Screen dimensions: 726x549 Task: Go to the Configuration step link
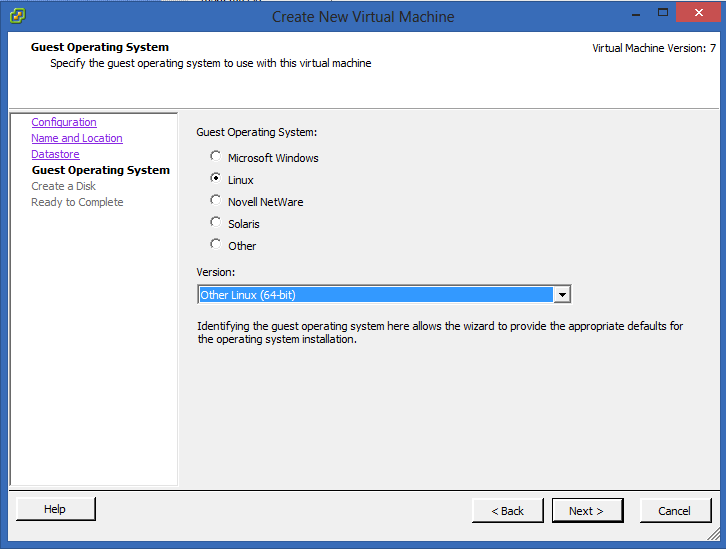(x=64, y=122)
